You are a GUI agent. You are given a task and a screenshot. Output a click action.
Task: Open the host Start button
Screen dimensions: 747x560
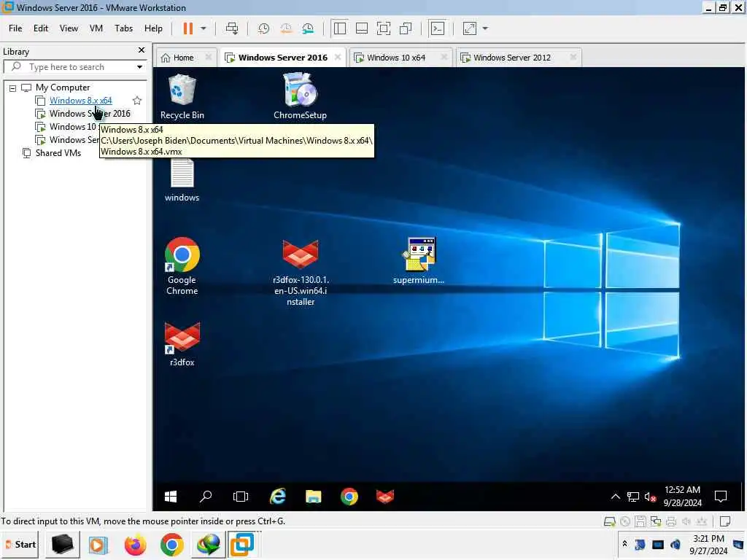pos(20,544)
